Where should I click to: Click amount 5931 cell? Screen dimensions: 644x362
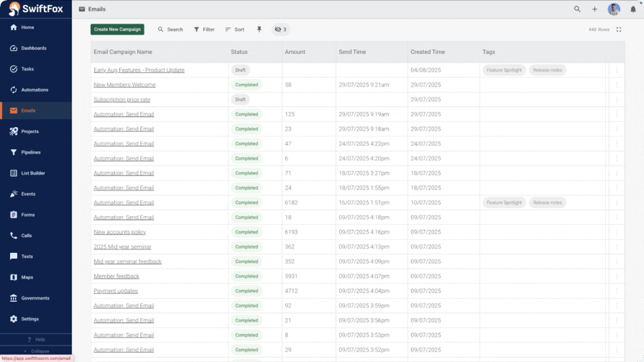[291, 276]
